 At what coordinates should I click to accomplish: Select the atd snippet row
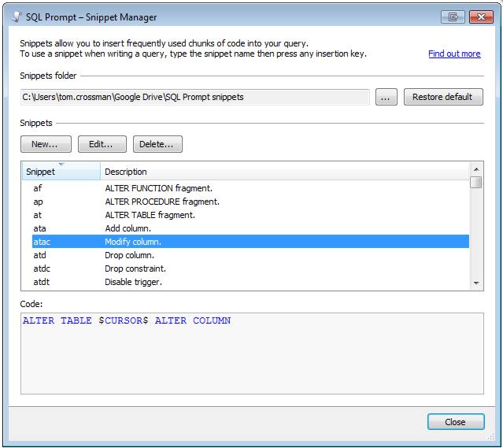click(250, 255)
